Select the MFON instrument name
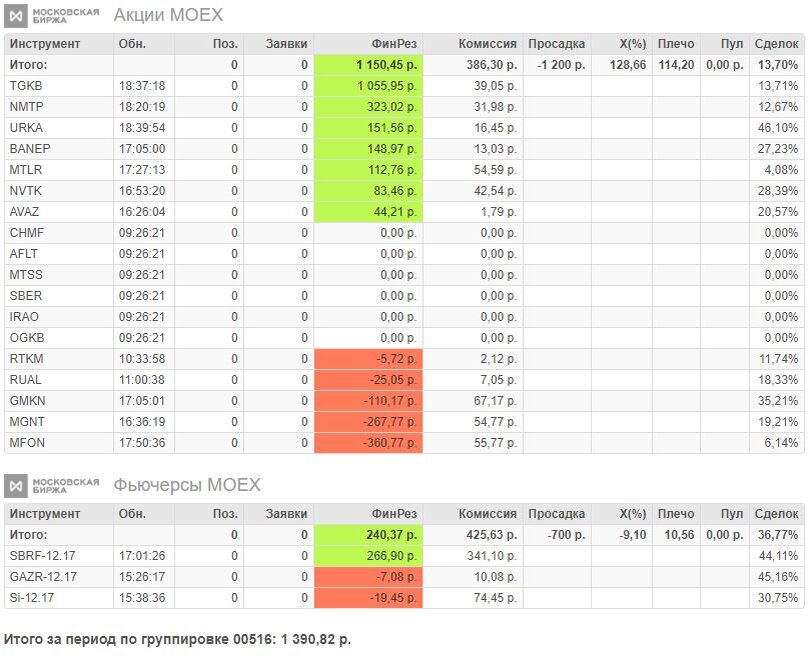The width and height of the screenshot is (811, 656). (x=27, y=443)
